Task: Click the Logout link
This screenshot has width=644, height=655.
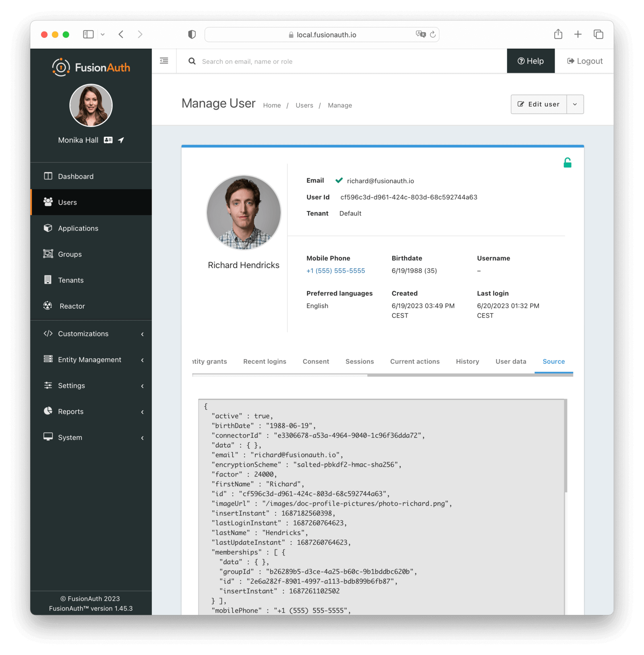Action: tap(585, 61)
